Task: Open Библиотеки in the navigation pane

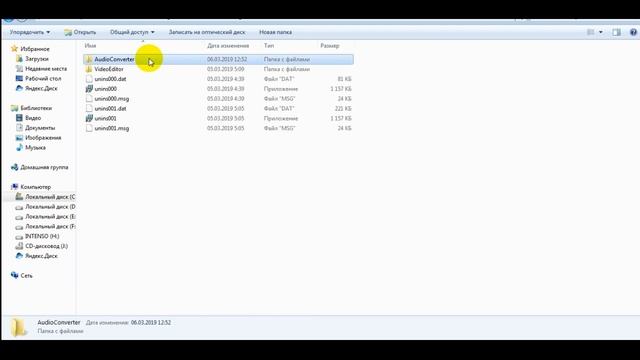Action: pos(36,108)
